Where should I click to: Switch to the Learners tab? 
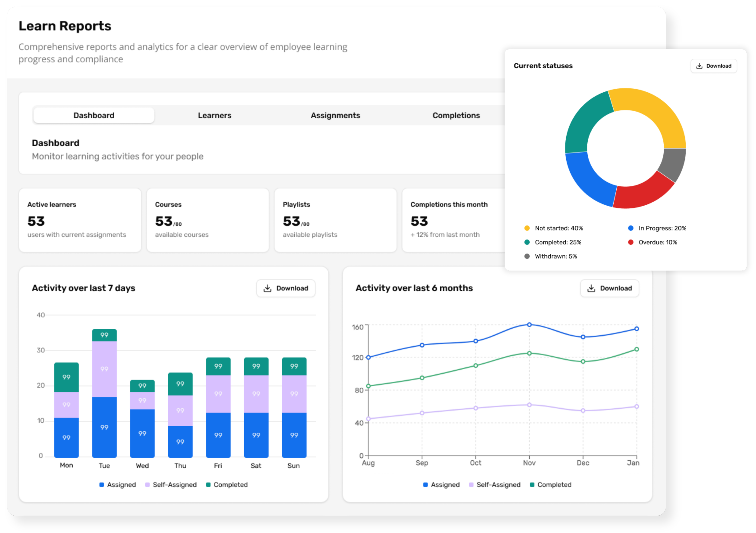tap(215, 115)
